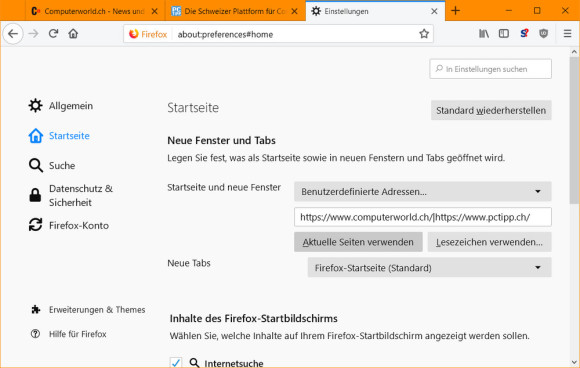Screen dimensions: 580x368
Task: Bookmark this page with the star
Action: coord(424,34)
